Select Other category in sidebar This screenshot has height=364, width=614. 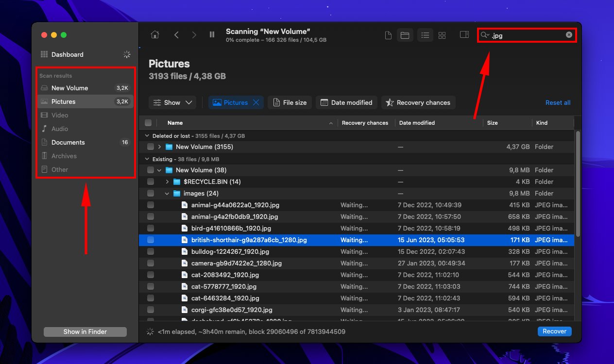point(85,169)
